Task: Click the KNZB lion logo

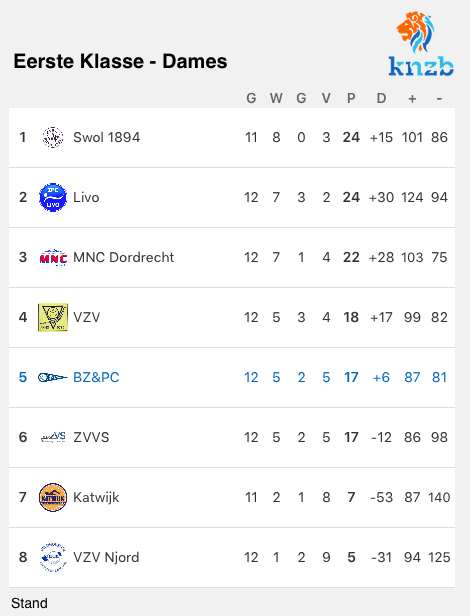Action: [421, 44]
